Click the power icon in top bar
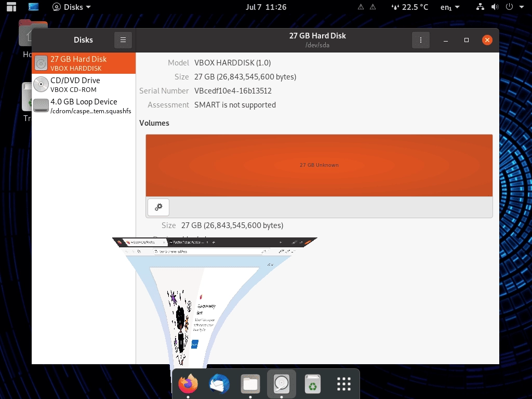Screen dimensions: 532x399 pyautogui.click(x=509, y=7)
